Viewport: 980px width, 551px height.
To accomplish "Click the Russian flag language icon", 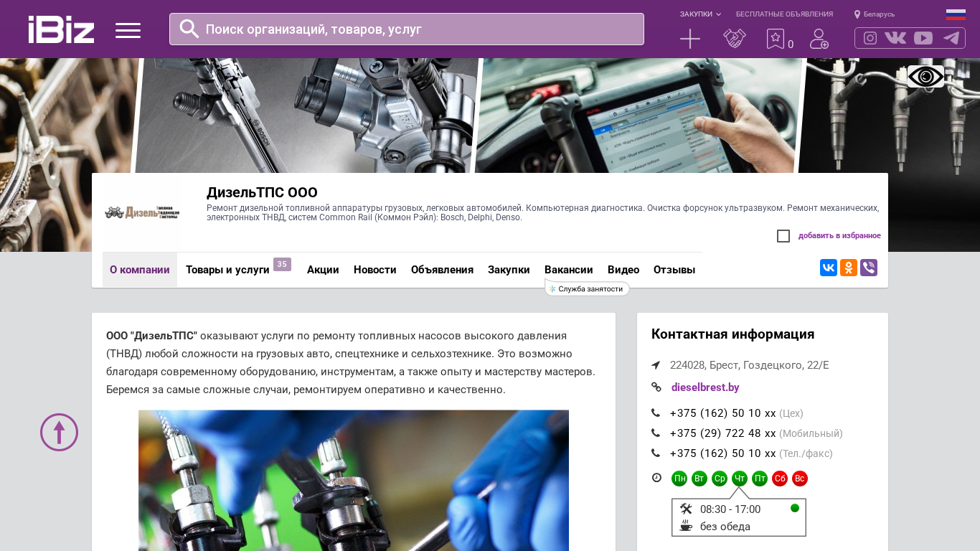I will click(956, 14).
